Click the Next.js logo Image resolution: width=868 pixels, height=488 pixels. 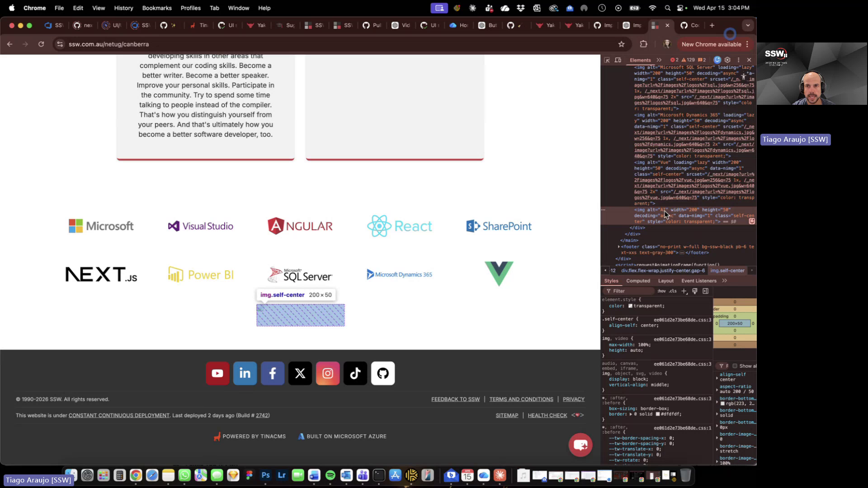[101, 274]
